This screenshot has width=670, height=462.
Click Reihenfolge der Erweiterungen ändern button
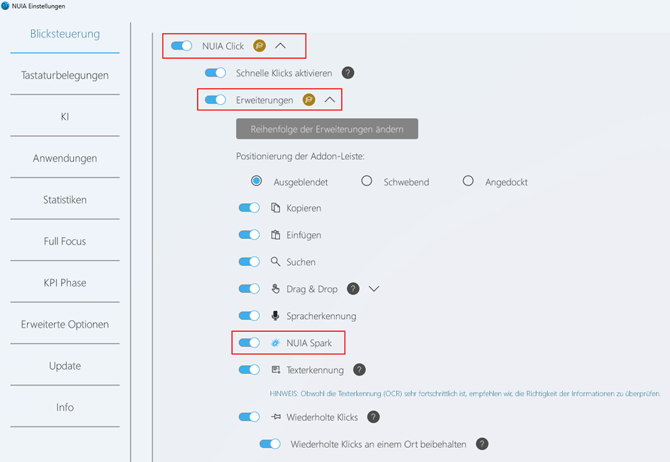[x=327, y=129]
